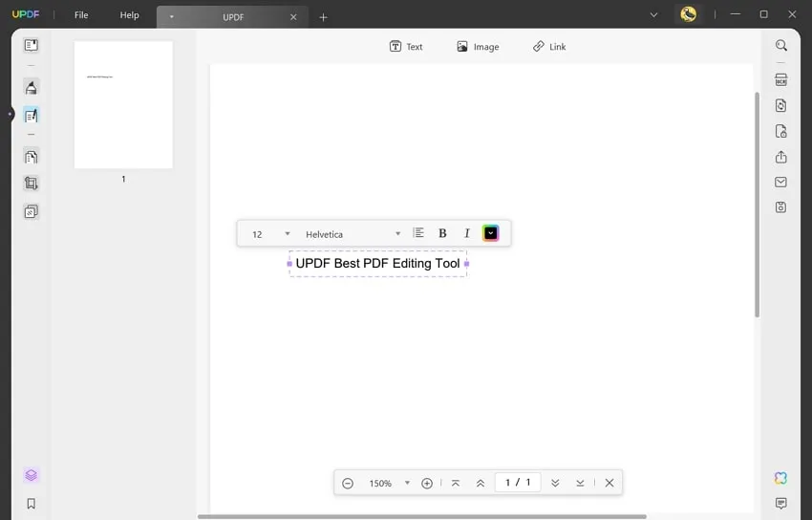The height and width of the screenshot is (520, 812).
Task: Open the Page Tools watermark icon
Action: click(x=32, y=211)
